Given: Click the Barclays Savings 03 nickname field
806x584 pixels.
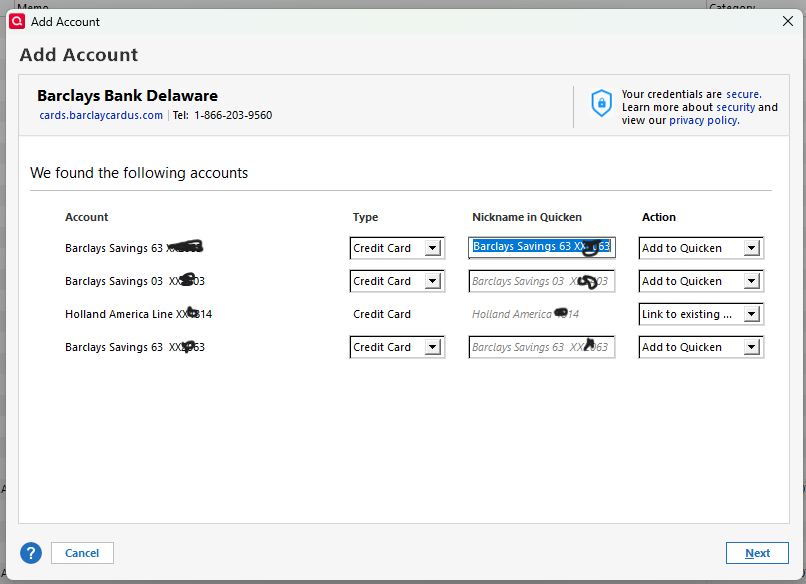Looking at the screenshot, I should [x=542, y=281].
